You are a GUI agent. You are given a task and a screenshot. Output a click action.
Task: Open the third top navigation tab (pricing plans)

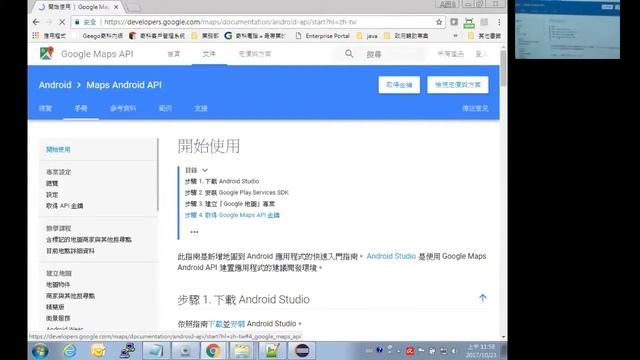[x=255, y=54]
